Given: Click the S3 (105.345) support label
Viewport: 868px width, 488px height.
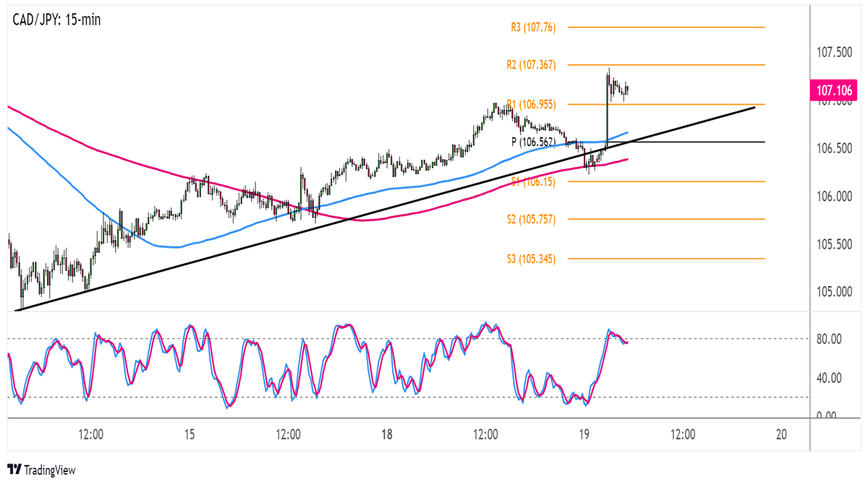Looking at the screenshot, I should [x=531, y=258].
